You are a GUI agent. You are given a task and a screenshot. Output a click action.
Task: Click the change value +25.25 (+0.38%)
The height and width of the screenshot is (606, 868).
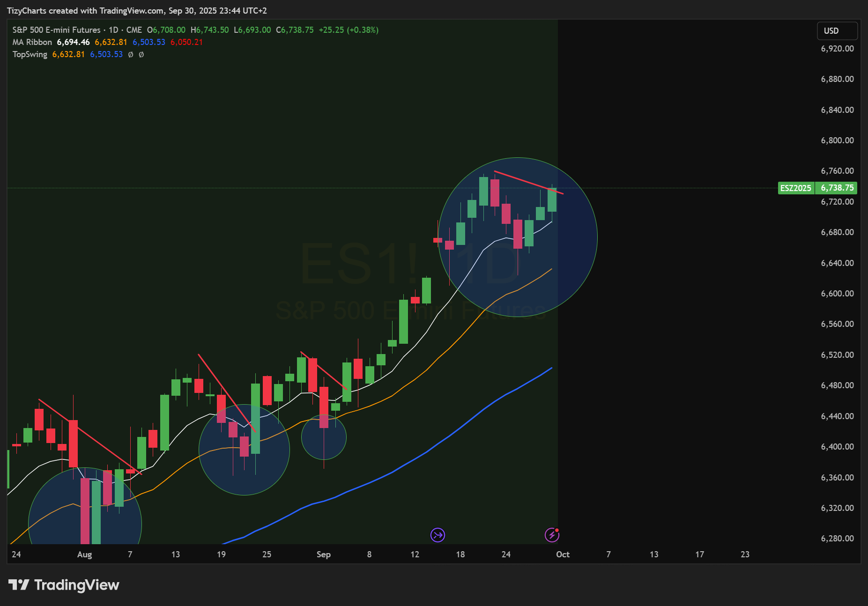tap(349, 30)
